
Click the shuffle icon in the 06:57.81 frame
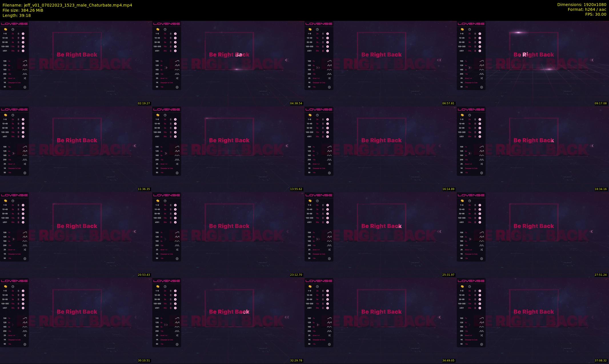(329, 78)
